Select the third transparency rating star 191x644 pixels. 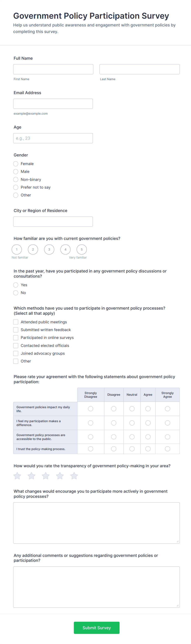(46, 476)
